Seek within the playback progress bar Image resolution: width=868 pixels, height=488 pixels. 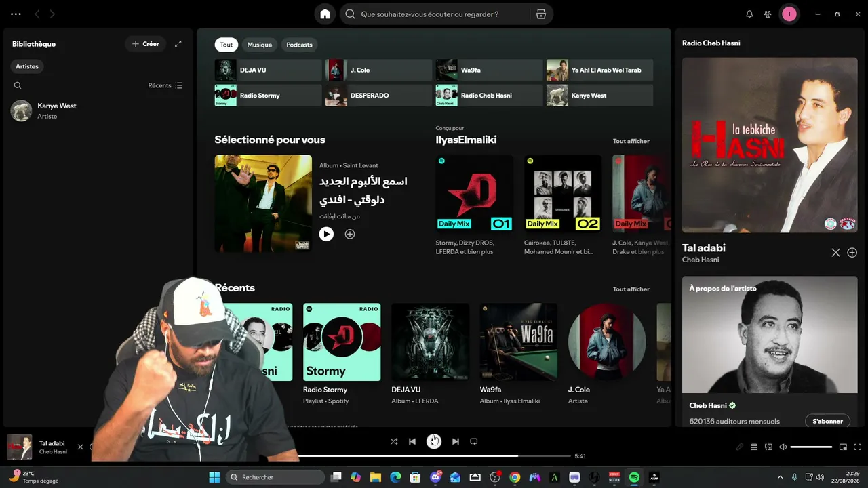[434, 456]
